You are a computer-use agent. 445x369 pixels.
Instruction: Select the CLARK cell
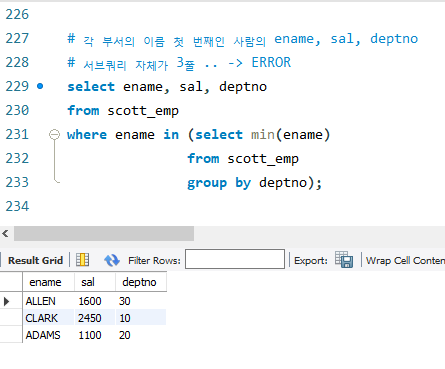pos(49,318)
